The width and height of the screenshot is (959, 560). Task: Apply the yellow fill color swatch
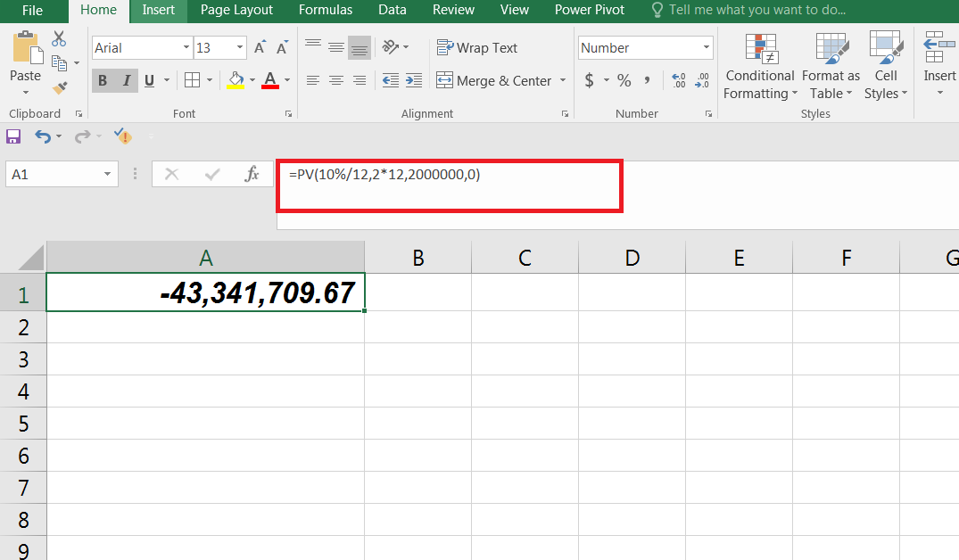pos(236,80)
